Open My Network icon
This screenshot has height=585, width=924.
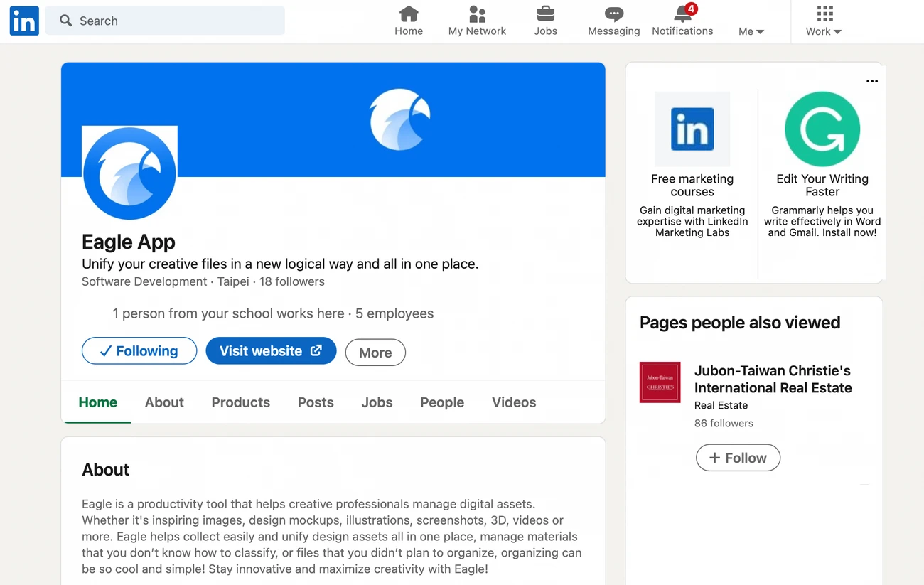[x=477, y=14]
